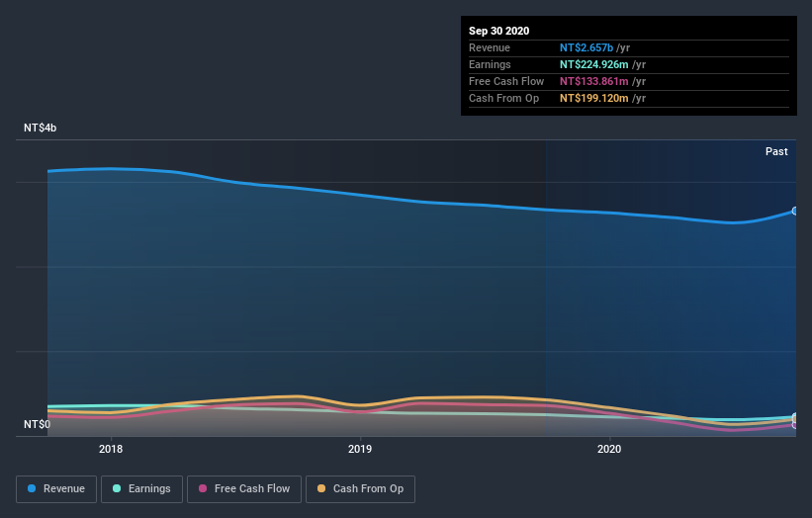Click the Free Cash Flow label in tooltip
The height and width of the screenshot is (518, 812).
coord(506,81)
